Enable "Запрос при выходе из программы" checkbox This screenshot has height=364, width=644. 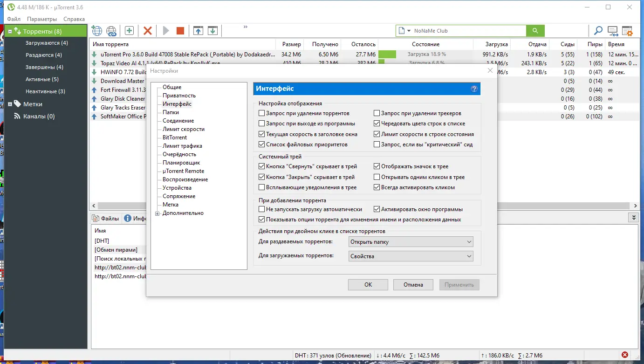262,124
